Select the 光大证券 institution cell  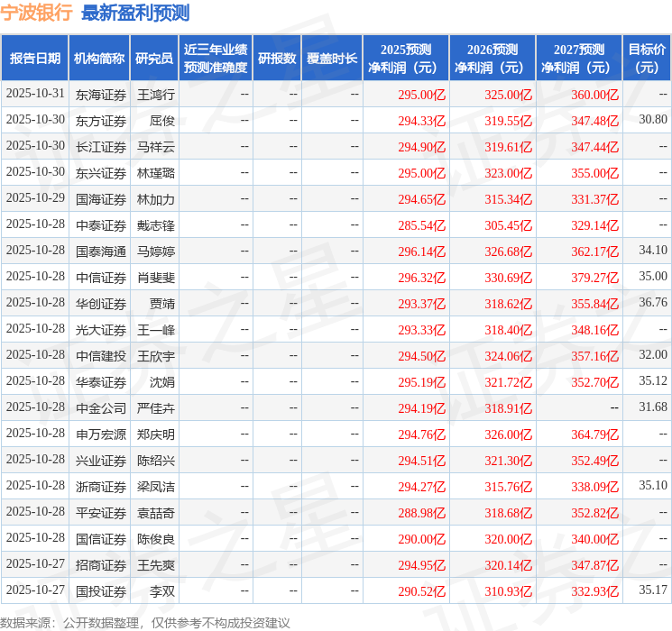click(101, 330)
